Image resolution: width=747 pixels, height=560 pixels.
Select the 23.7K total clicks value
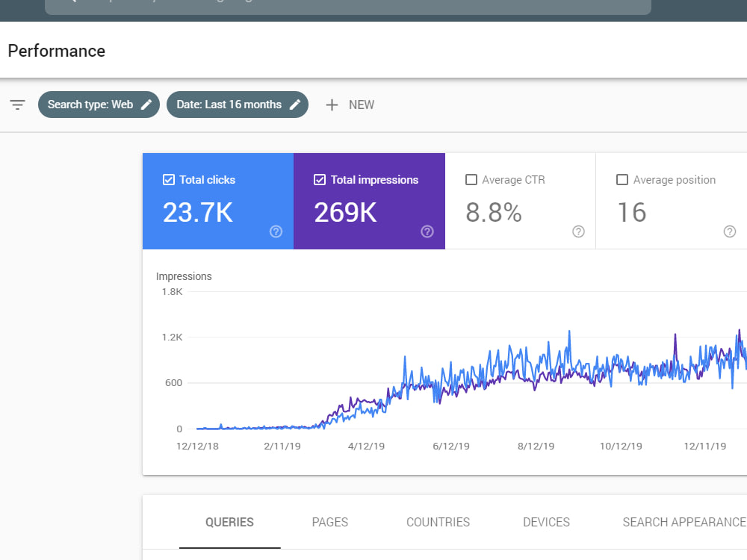click(x=198, y=212)
